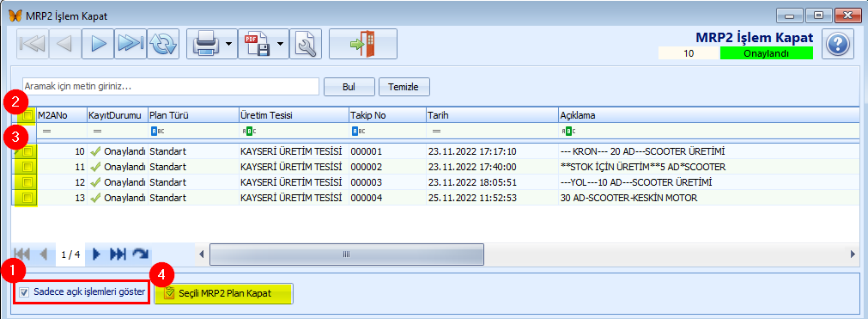Screen dimensions: 868x319
Task: Check the row with M2ANo 11
Action: [27, 167]
